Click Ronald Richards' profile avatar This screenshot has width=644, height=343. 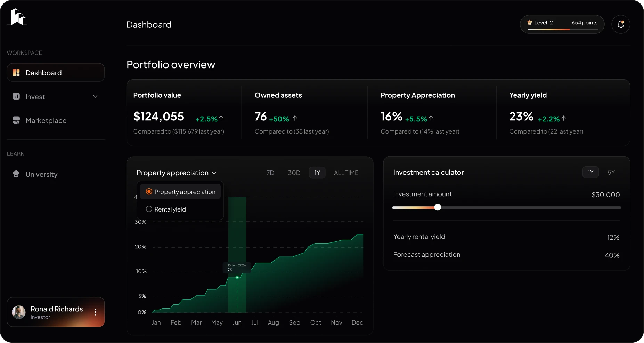coord(18,312)
